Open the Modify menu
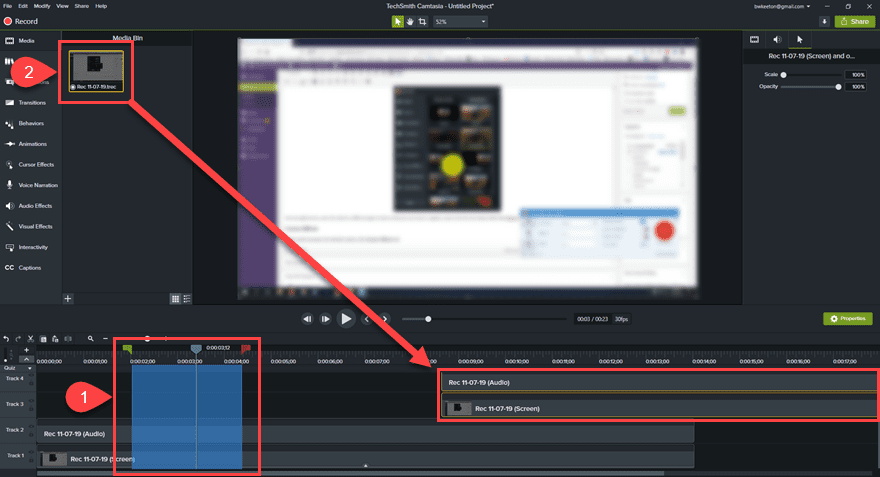 pyautogui.click(x=41, y=6)
